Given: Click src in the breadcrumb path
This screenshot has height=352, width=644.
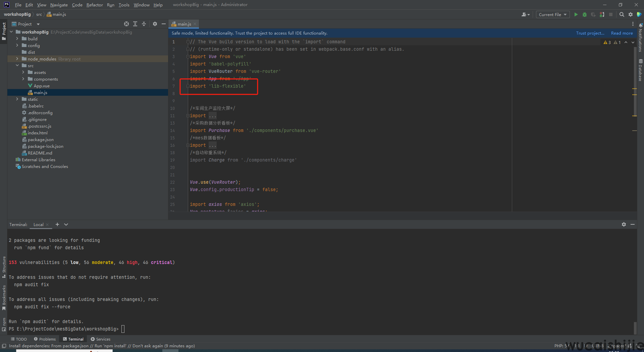Looking at the screenshot, I should (x=39, y=14).
